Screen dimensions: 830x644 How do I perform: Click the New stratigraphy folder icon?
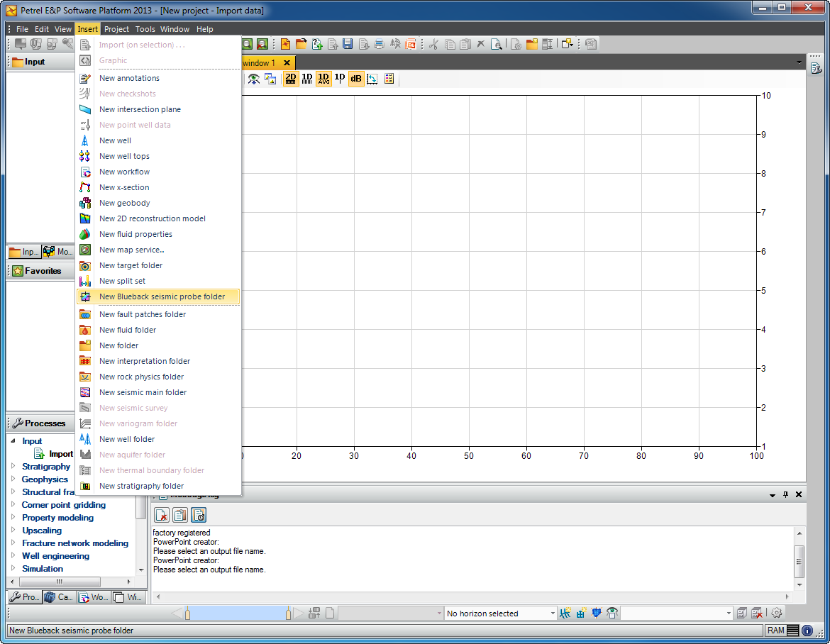[84, 486]
